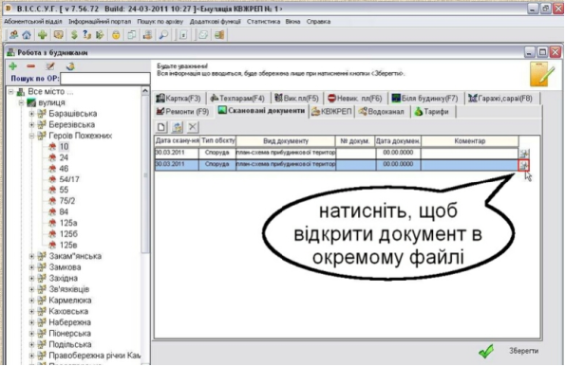
Task: Open the Статистика menu
Action: tap(263, 22)
